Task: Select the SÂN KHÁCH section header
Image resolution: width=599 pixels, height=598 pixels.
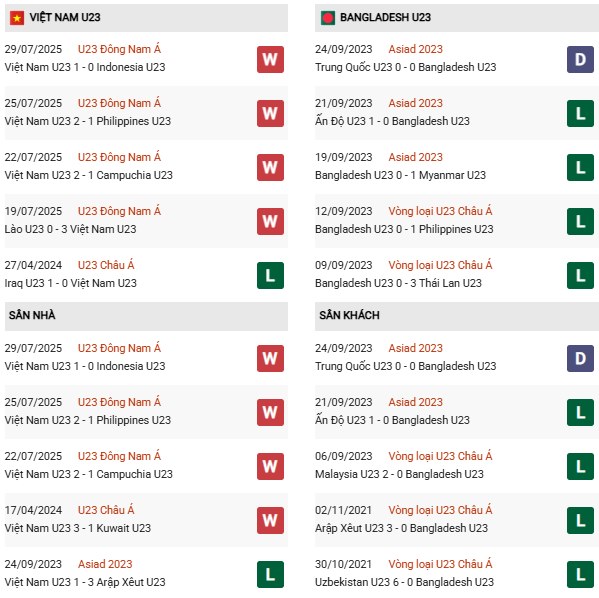Action: coord(457,316)
